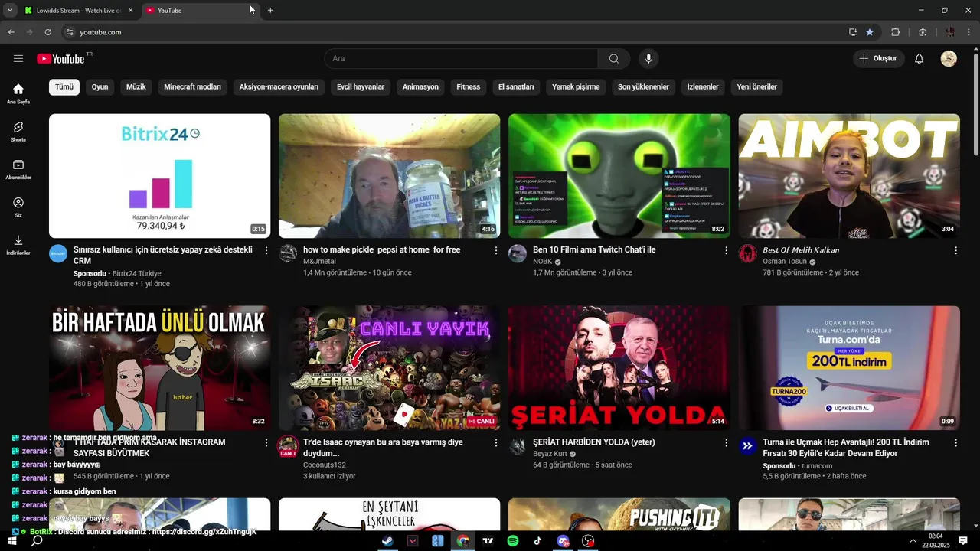Viewport: 980px width, 551px height.
Task: Select the Yemek pişirme chip
Action: [576, 87]
